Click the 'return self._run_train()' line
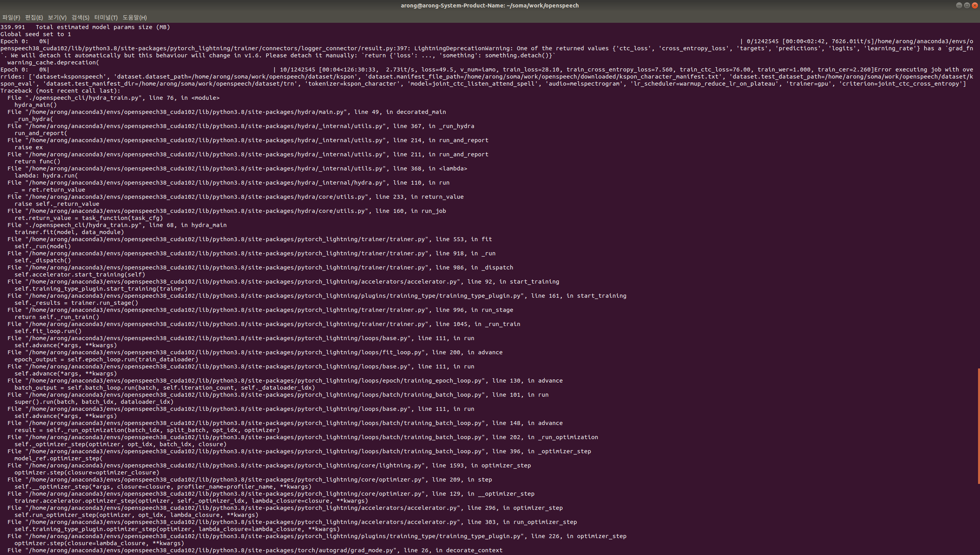 point(57,317)
